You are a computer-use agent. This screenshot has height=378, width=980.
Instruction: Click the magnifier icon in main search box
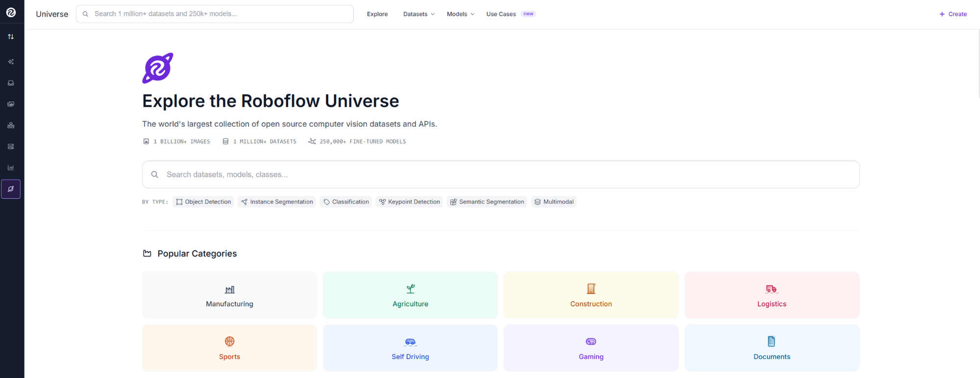155,175
